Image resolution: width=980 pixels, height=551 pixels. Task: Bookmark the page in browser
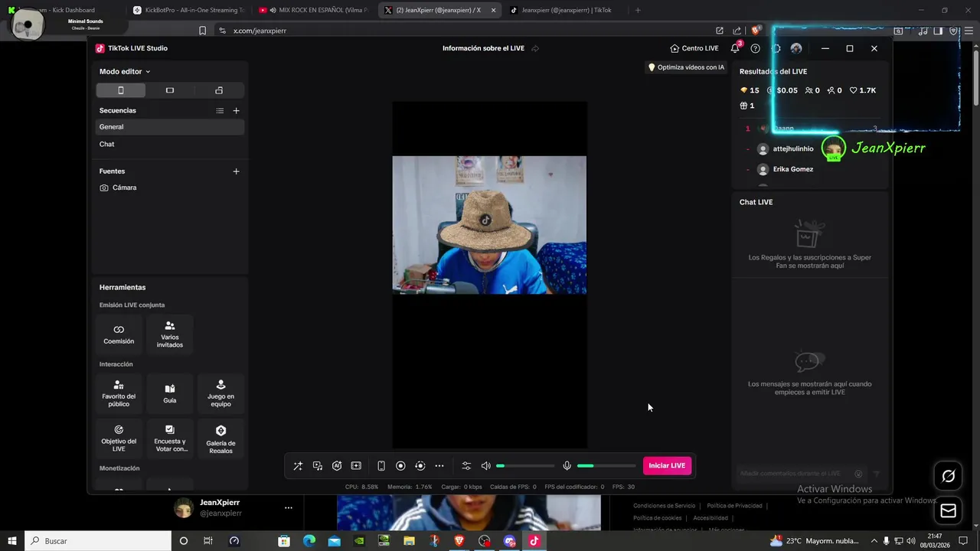tap(202, 31)
